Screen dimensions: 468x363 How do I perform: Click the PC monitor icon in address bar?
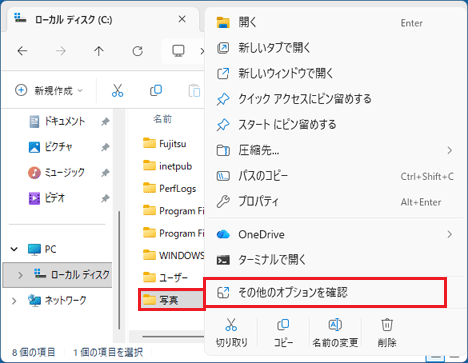point(178,51)
